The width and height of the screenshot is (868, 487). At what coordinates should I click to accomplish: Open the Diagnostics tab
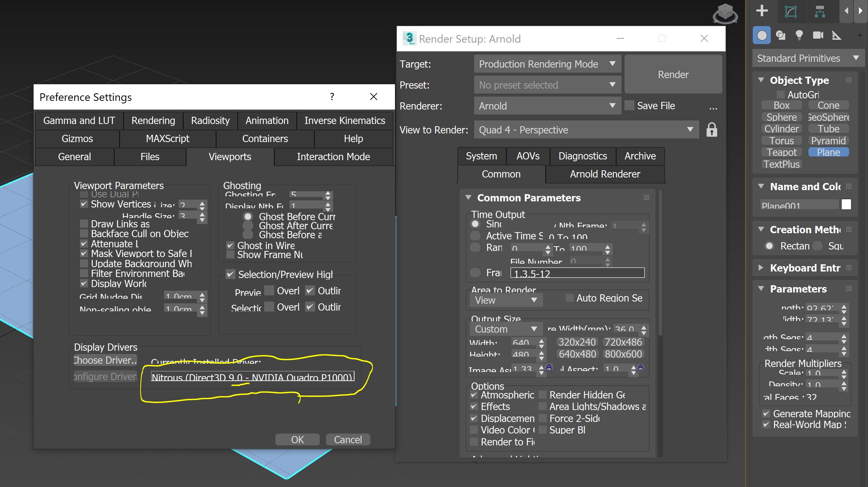coord(583,156)
